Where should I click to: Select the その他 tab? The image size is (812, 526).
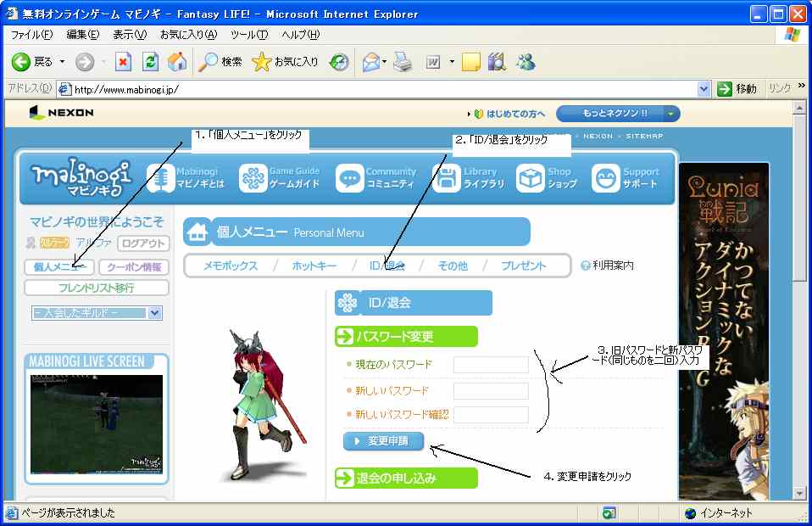(453, 266)
